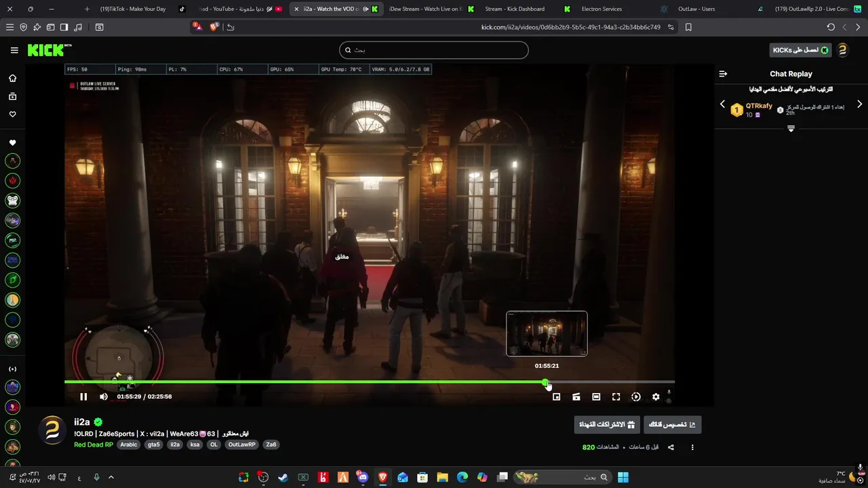Open video player settings gear

coord(656,396)
